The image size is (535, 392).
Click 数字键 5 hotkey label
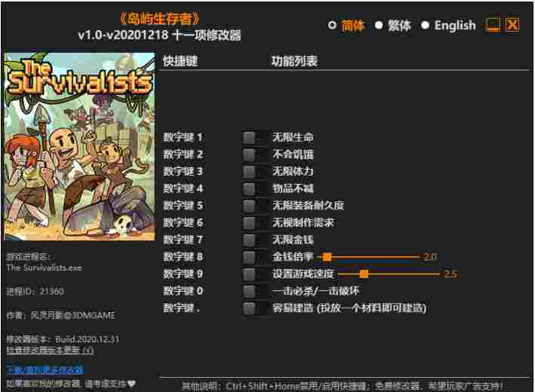(183, 206)
